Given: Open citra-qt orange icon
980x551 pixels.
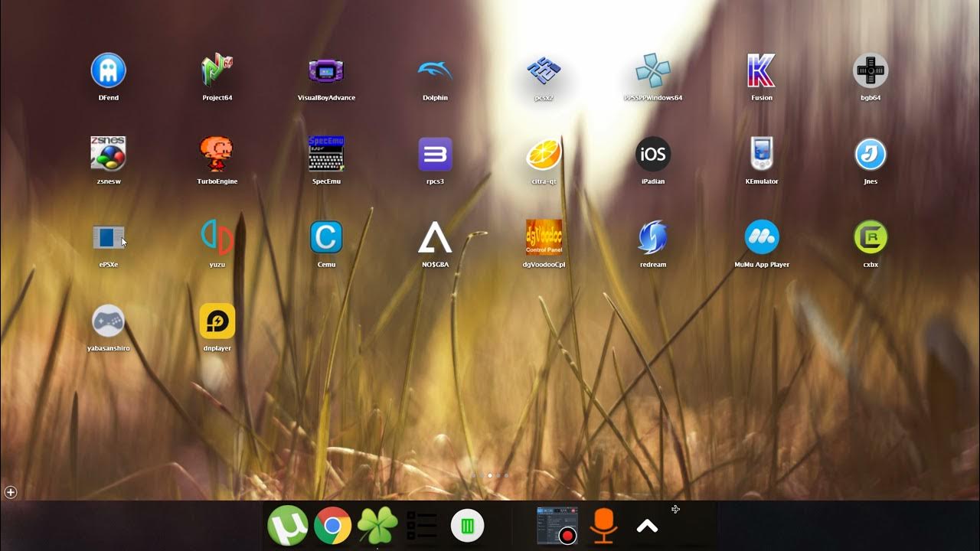Looking at the screenshot, I should pos(544,154).
